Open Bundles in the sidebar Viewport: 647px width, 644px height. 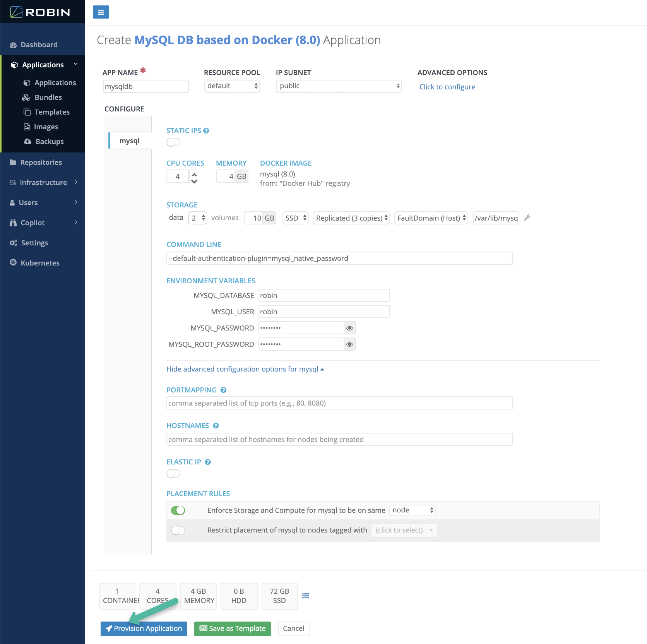coord(48,98)
